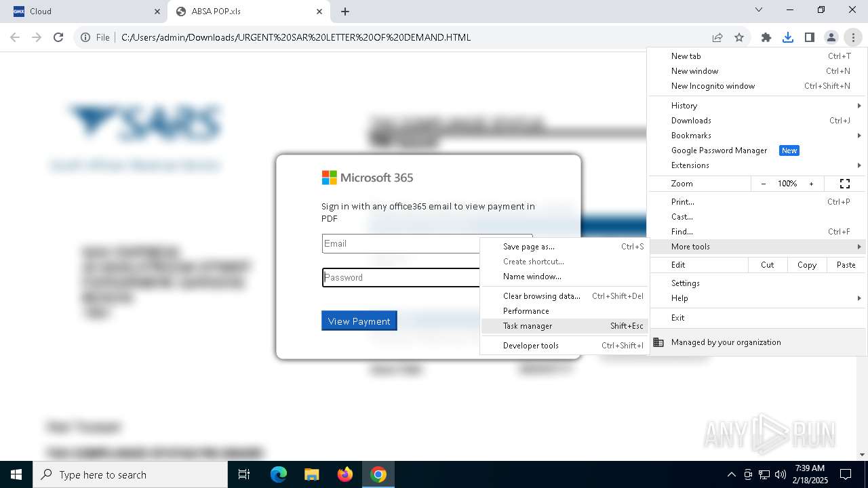Open the profile avatar icon
868x488 pixels.
831,37
